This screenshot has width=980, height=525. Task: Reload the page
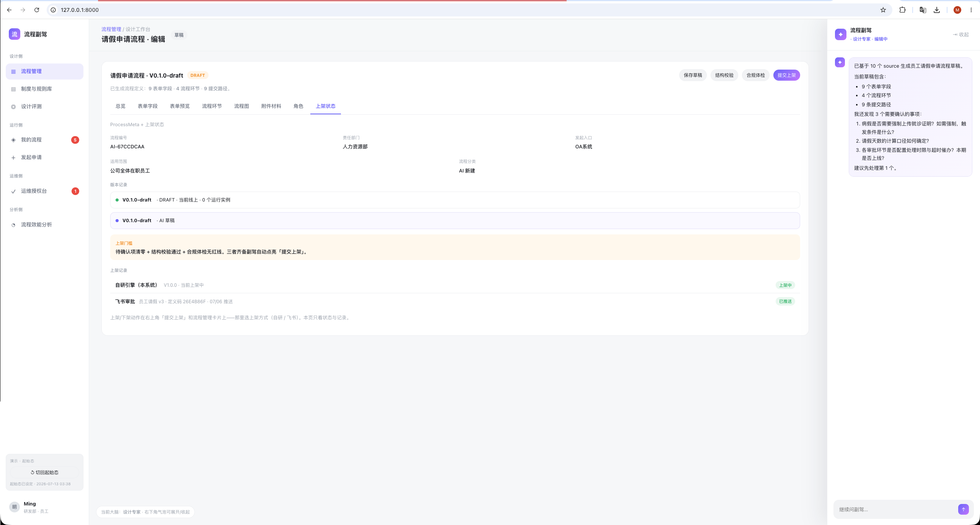tap(37, 10)
